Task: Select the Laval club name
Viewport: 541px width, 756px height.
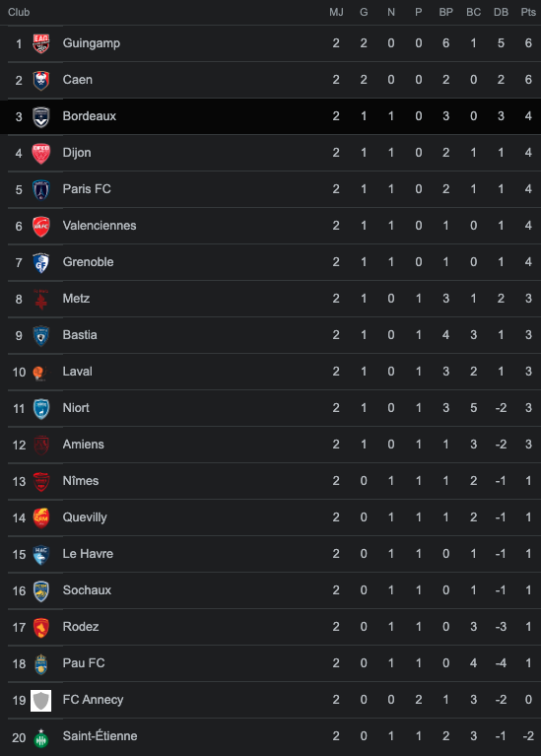Action: pos(77,372)
